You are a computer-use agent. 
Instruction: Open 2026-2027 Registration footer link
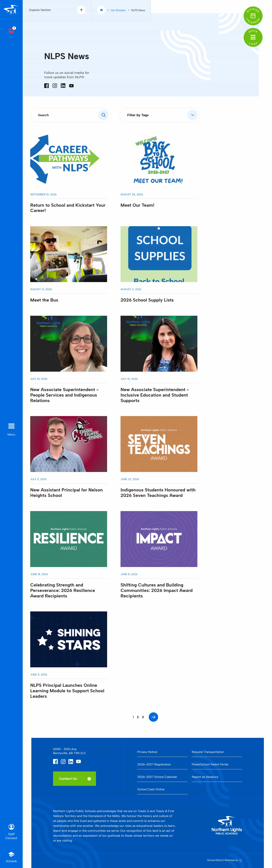click(154, 765)
